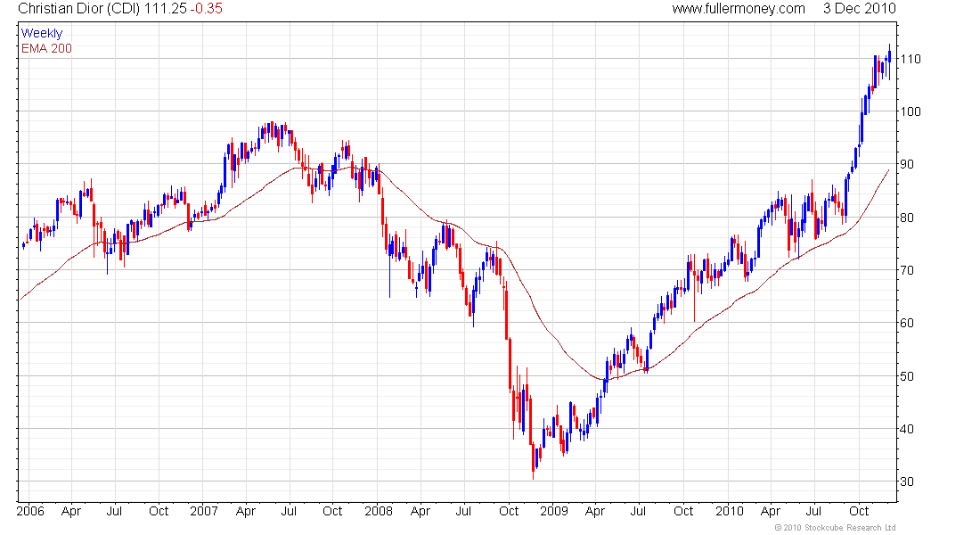The width and height of the screenshot is (980, 535).
Task: Click the '2010' year label on time axis
Action: pos(730,511)
